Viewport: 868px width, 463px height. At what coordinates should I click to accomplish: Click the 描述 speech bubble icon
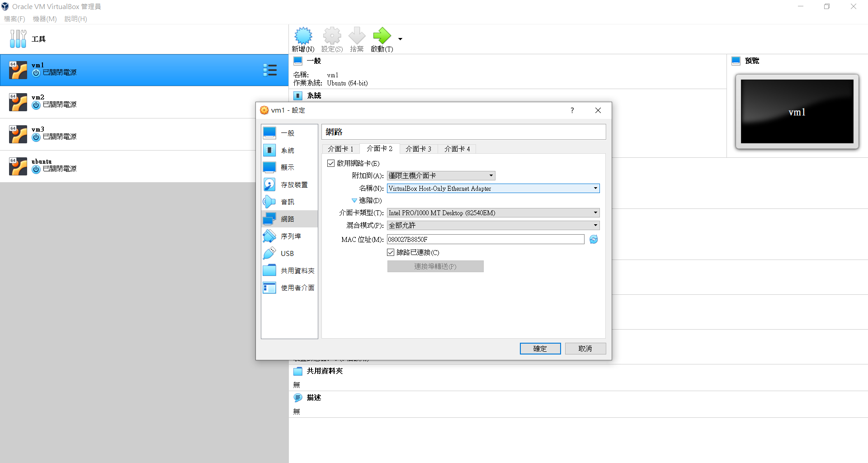(298, 397)
